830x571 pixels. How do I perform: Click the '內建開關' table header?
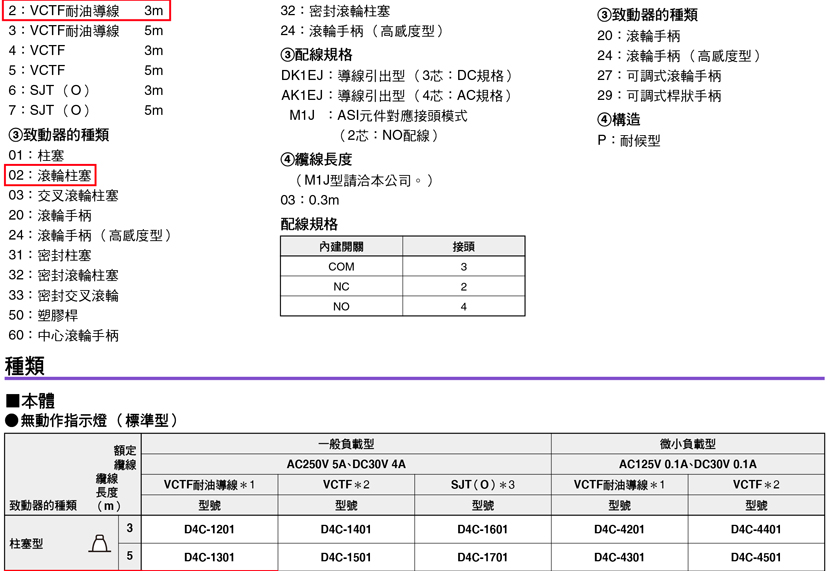pyautogui.click(x=341, y=247)
